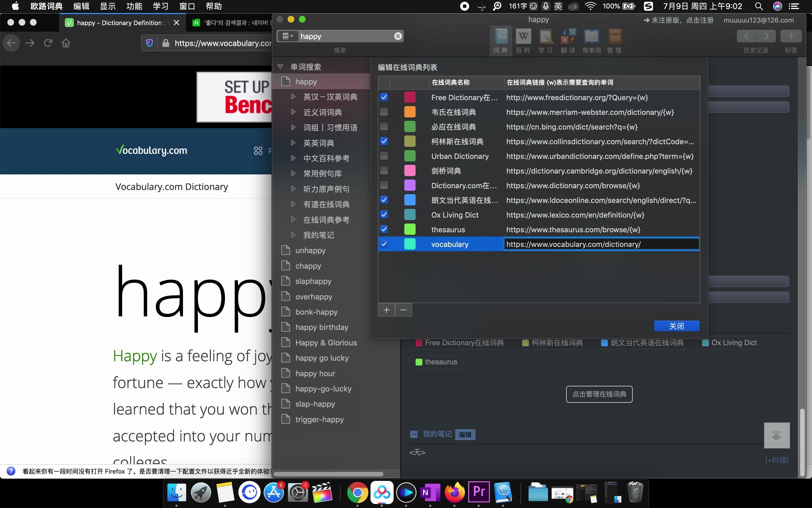This screenshot has height=508, width=812.
Task: Open the 显示 menu in menu bar
Action: 108,6
